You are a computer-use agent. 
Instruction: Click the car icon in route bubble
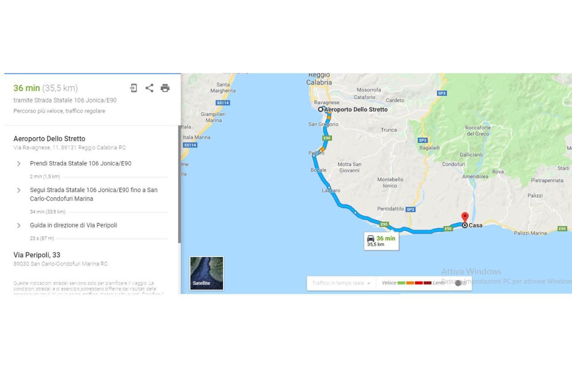(x=370, y=239)
